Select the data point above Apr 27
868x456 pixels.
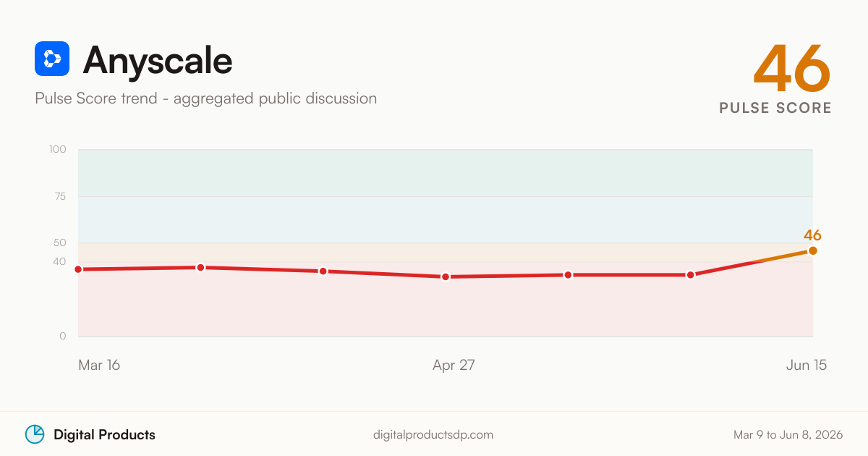click(x=446, y=276)
